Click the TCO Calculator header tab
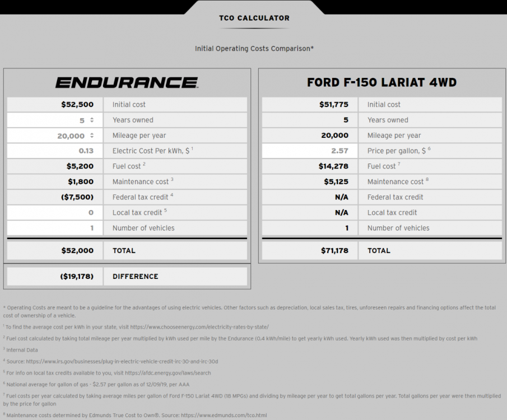Image resolution: width=507 pixels, height=420 pixels. [254, 18]
